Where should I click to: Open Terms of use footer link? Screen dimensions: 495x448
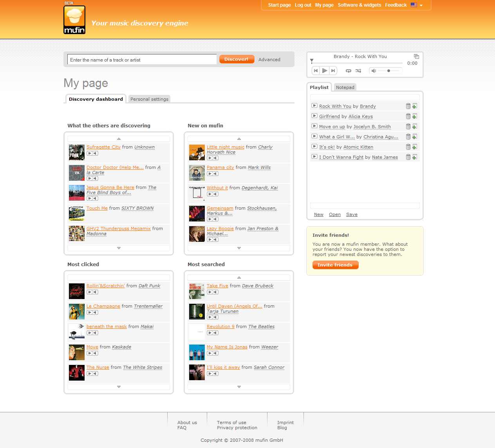pos(232,423)
